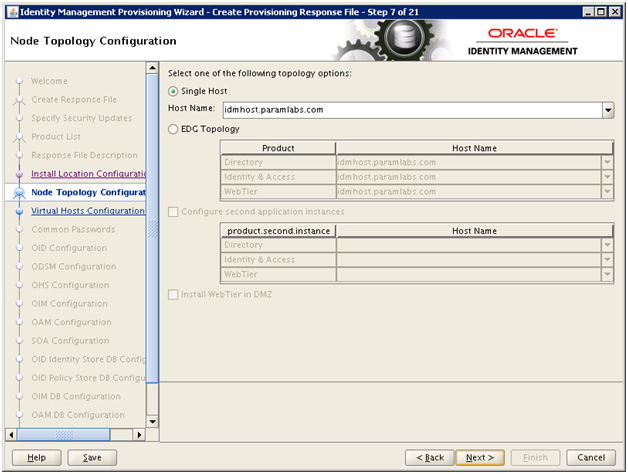Select SOA Configuration step
The height and width of the screenshot is (474, 628).
coord(70,341)
